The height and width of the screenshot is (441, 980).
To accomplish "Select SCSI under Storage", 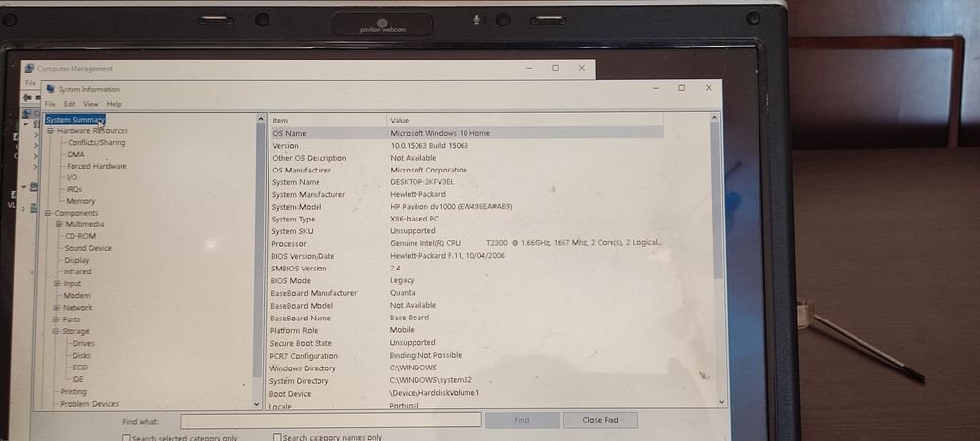I will 80,367.
